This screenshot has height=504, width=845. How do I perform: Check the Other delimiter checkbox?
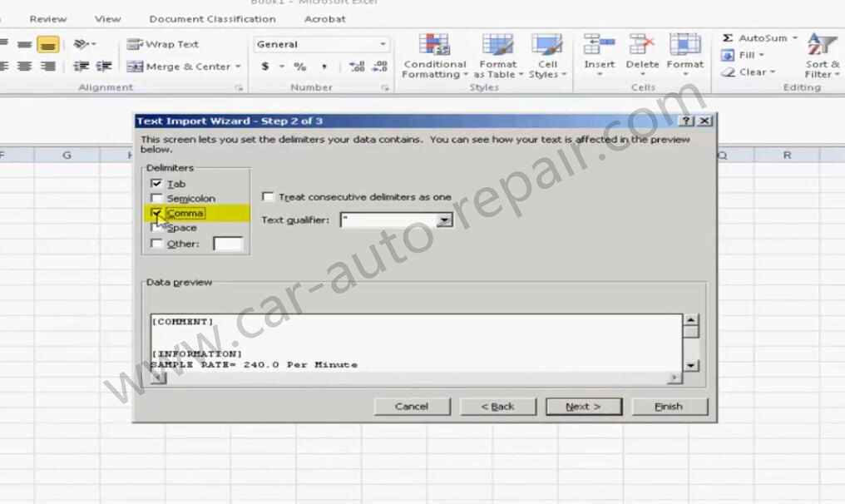coord(156,244)
